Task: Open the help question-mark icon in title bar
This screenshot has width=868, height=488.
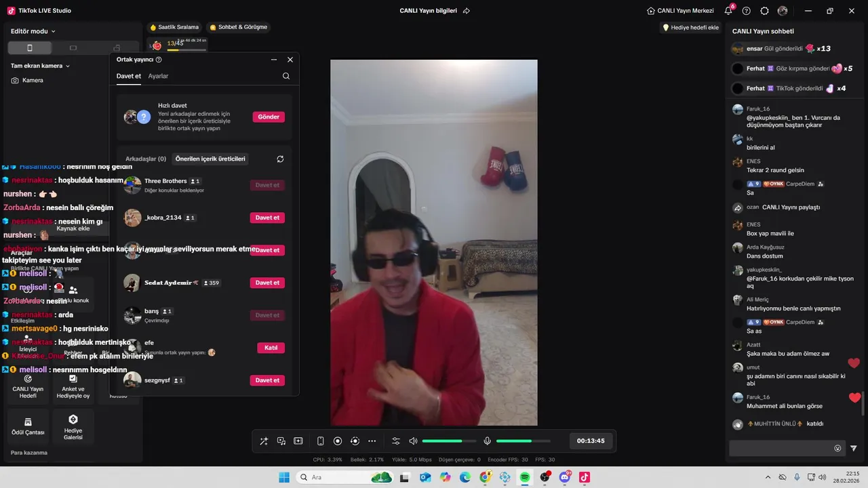Action: (x=747, y=11)
